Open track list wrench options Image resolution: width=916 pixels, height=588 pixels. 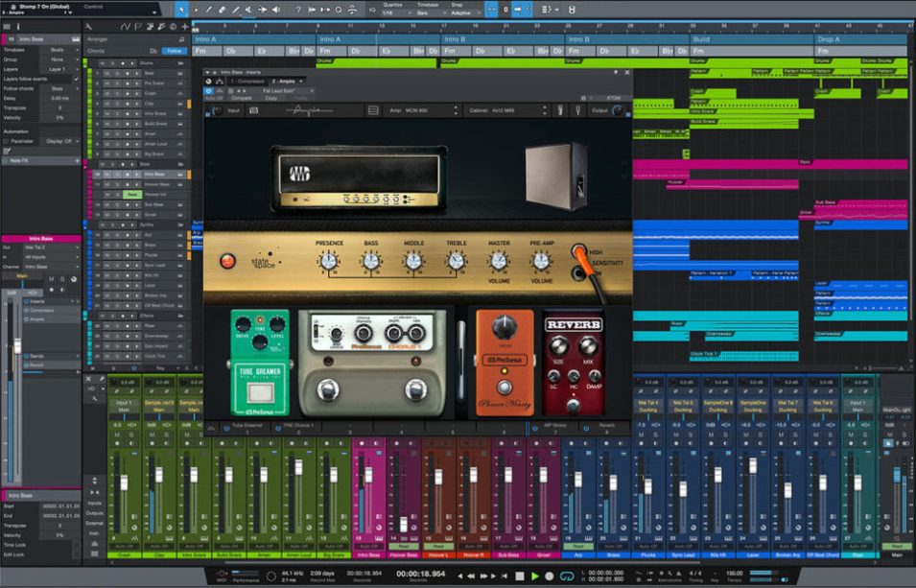click(89, 26)
